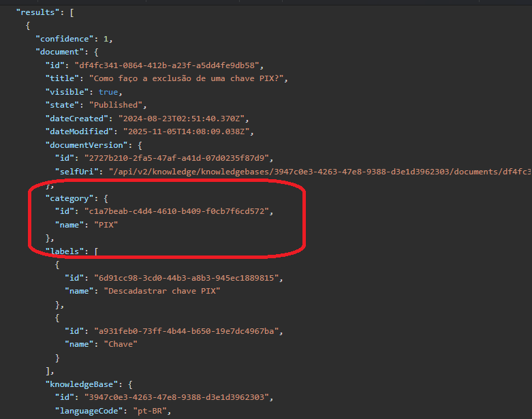Click the label name value "Chave"
Viewport: 532px width, 419px height.
(x=121, y=344)
